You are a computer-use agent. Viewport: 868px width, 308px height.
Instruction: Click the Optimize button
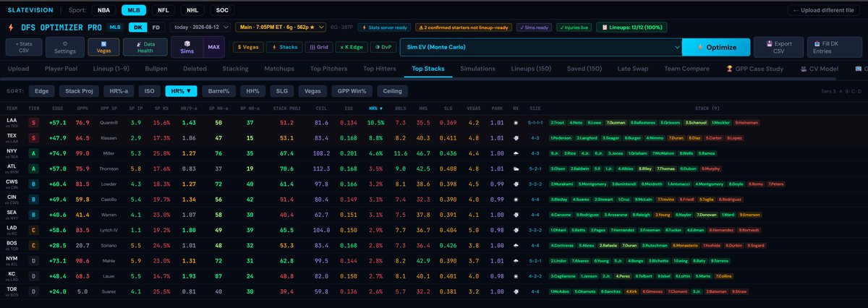point(716,47)
